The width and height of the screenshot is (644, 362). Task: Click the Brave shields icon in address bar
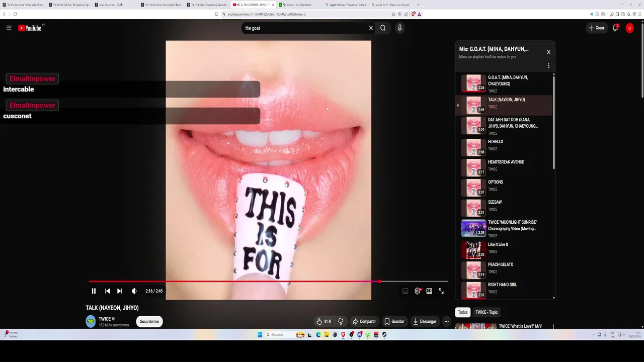414,14
